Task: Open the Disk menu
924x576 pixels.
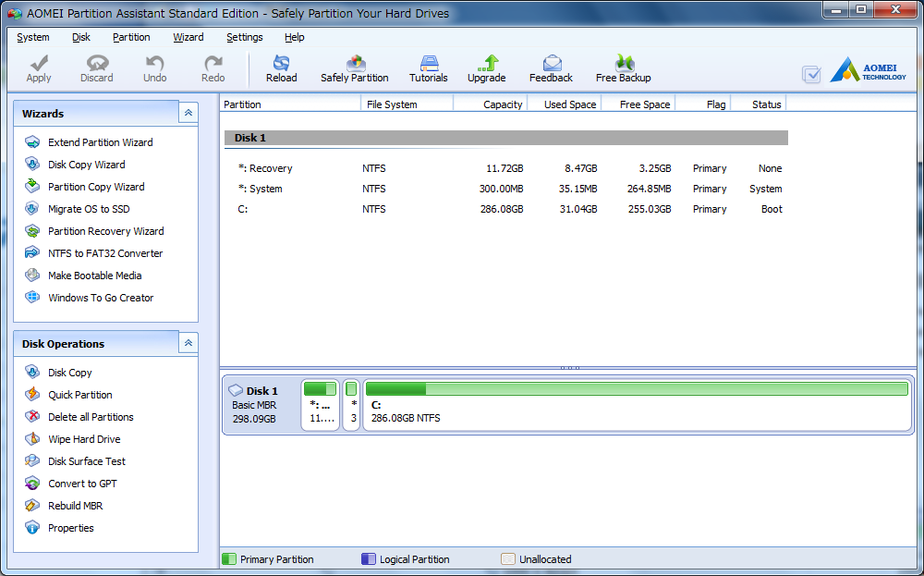Action: pos(81,37)
